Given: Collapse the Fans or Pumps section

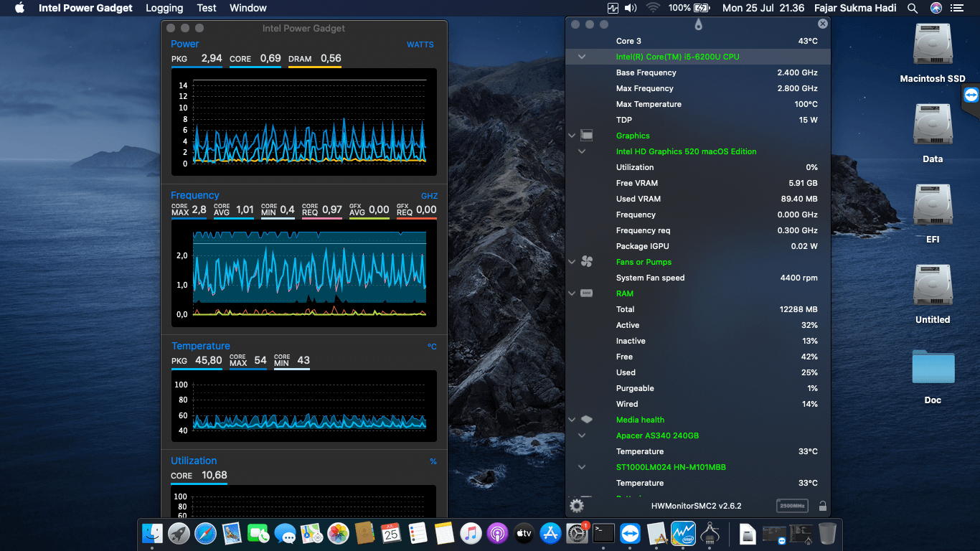Looking at the screenshot, I should pos(572,262).
